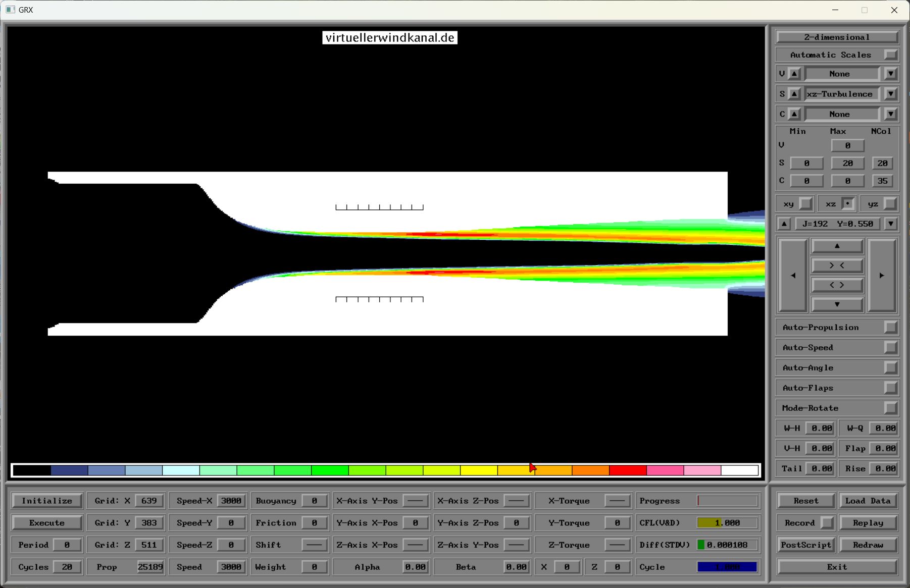Click the Speed-X value field
910x588 pixels.
coord(231,501)
